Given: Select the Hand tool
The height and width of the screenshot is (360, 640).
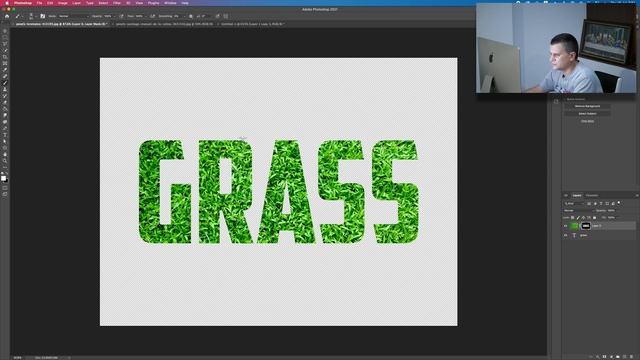Looking at the screenshot, I should coord(5,155).
